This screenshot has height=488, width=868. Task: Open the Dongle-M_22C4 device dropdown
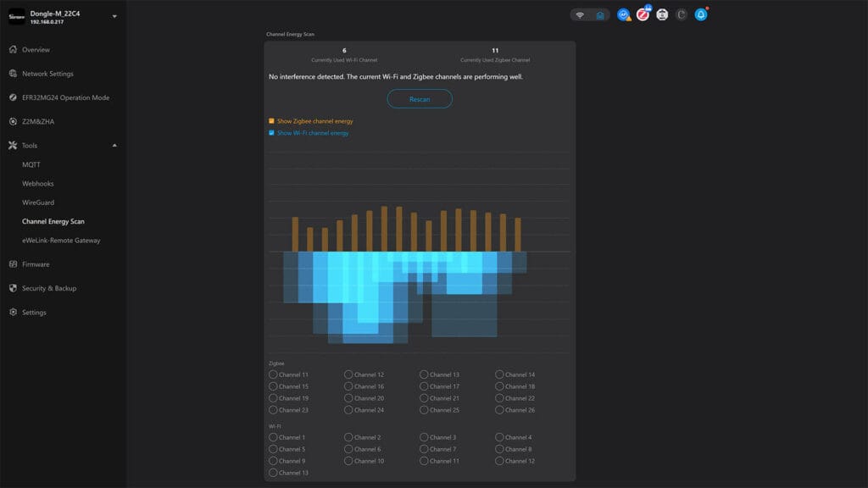point(115,15)
